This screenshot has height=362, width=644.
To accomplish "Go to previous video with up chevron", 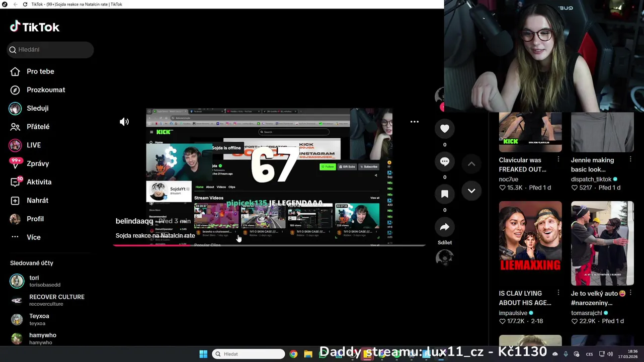I will pyautogui.click(x=471, y=164).
